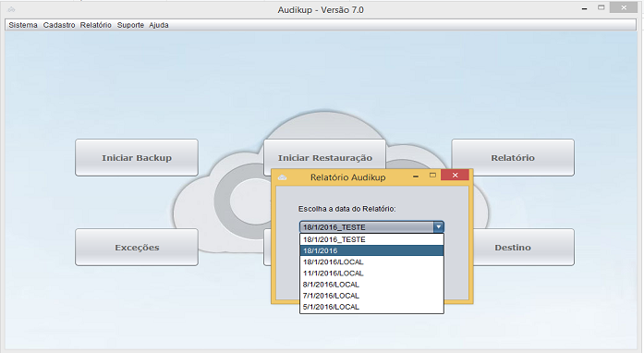Screen dimensions: 644x353
Task: Click the Audikup main window title icon
Action: [x=11, y=9]
